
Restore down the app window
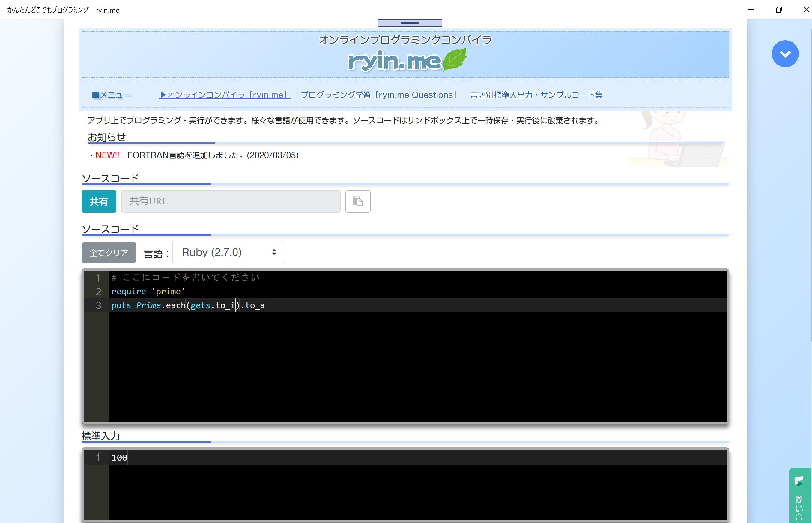[779, 10]
